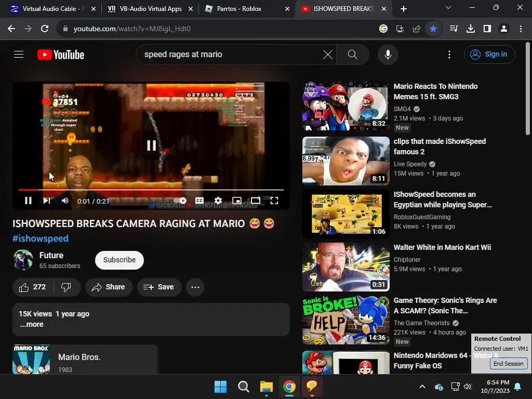The height and width of the screenshot is (399, 532).
Task: Enable miniplayer mode
Action: pyautogui.click(x=237, y=201)
